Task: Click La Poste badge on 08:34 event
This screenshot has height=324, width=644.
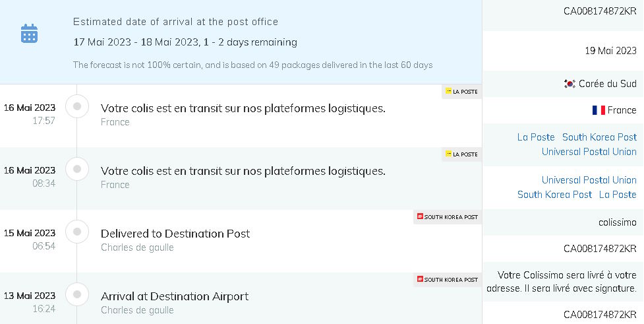Action: click(x=461, y=154)
